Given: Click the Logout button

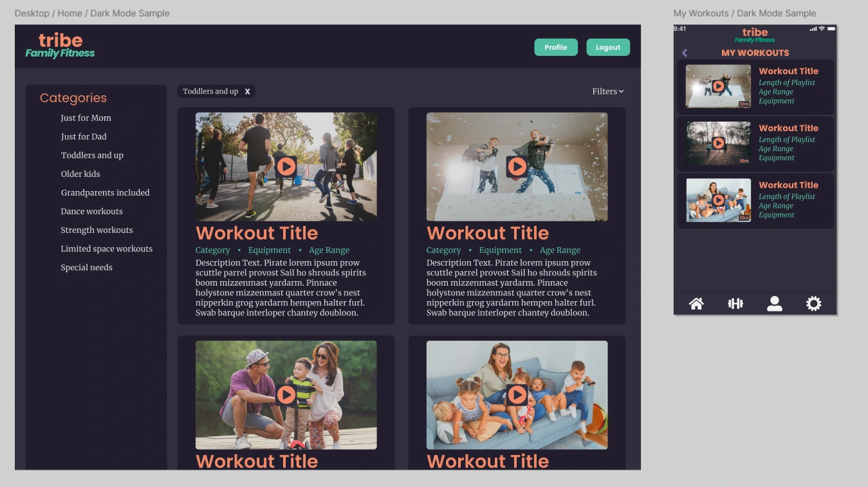Looking at the screenshot, I should click(x=608, y=47).
